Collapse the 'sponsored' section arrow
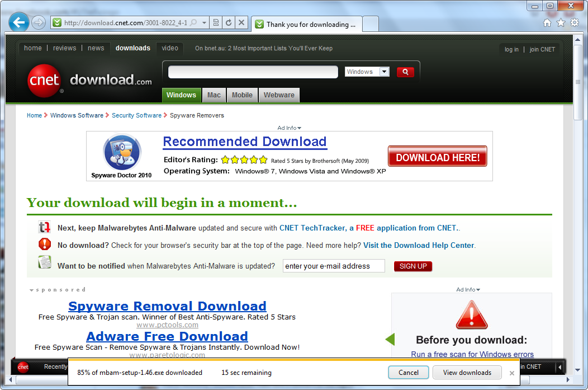588x390 pixels. point(32,290)
